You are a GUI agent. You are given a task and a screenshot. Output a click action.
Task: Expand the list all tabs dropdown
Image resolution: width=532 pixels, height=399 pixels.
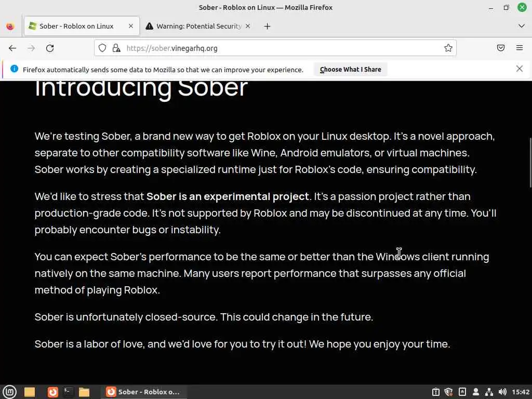pos(522,26)
